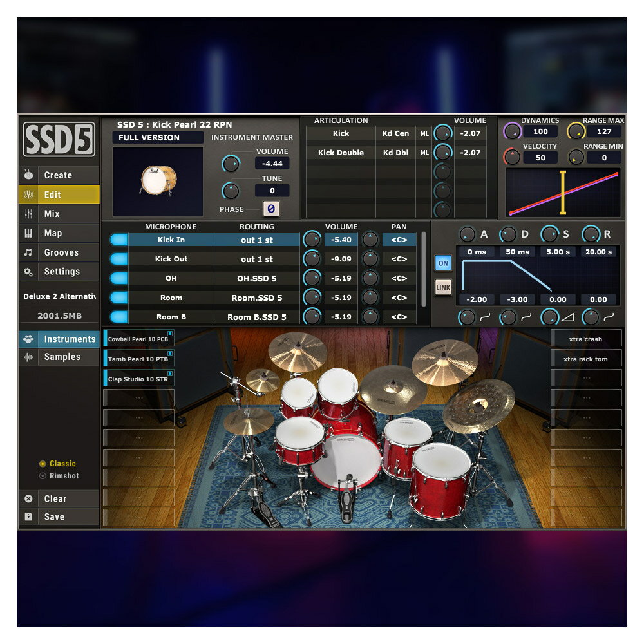
Task: Click the Map keyboard icon
Action: click(x=28, y=233)
